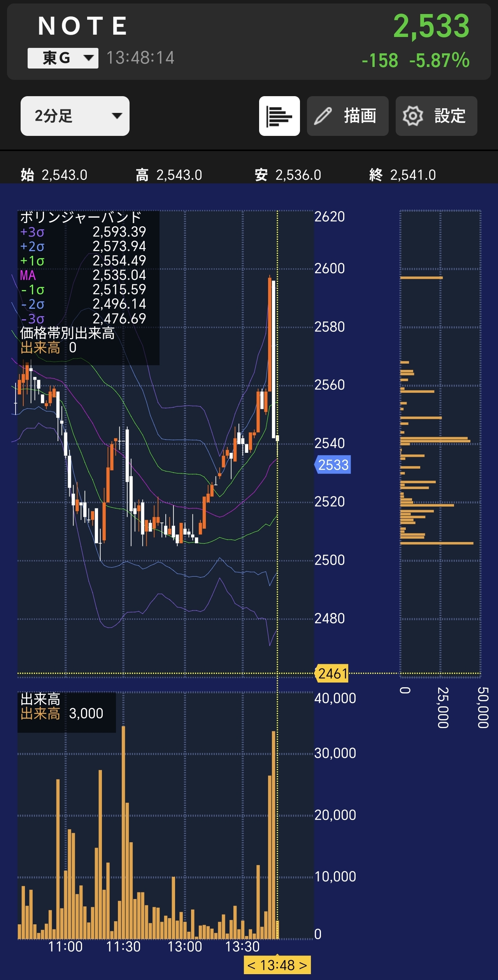498x980 pixels.
Task: Toggle the price-by-volume histogram icon
Action: click(x=279, y=116)
